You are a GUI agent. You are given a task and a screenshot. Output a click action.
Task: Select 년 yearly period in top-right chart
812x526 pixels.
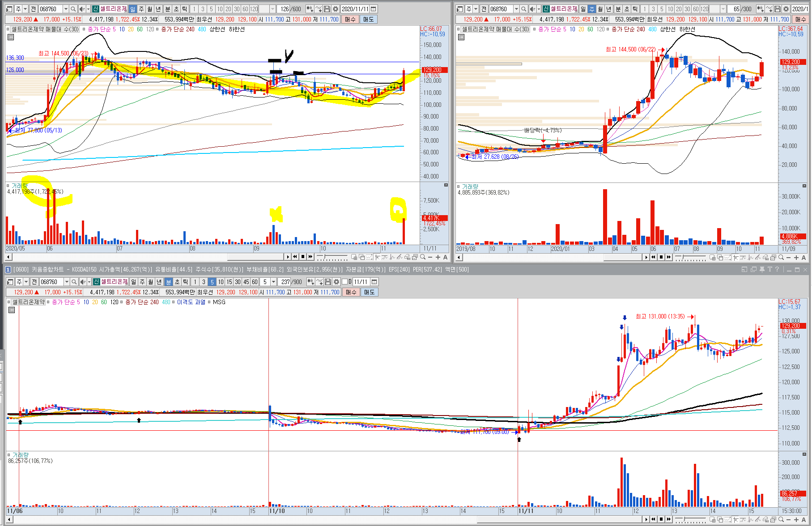pyautogui.click(x=608, y=9)
